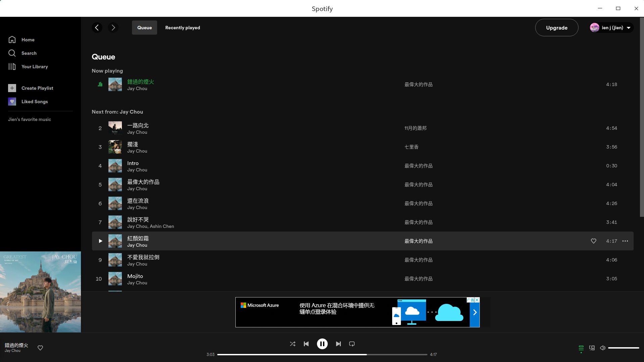The height and width of the screenshot is (362, 644).
Task: Click the Create Playlist plus icon
Action: (x=12, y=88)
